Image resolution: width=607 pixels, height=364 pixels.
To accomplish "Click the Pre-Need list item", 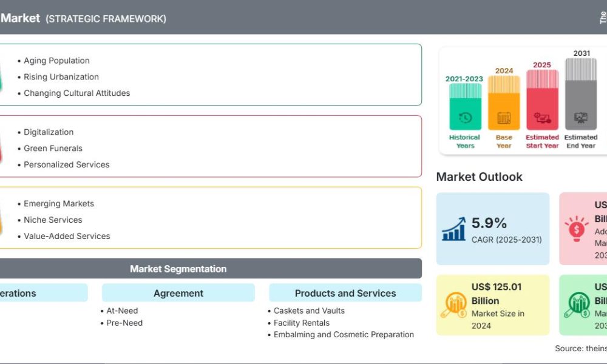I will [x=124, y=323].
